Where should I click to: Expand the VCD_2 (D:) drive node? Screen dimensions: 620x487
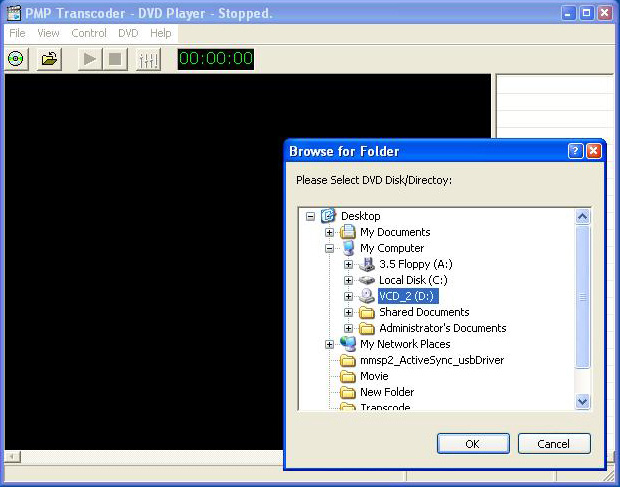pos(348,296)
